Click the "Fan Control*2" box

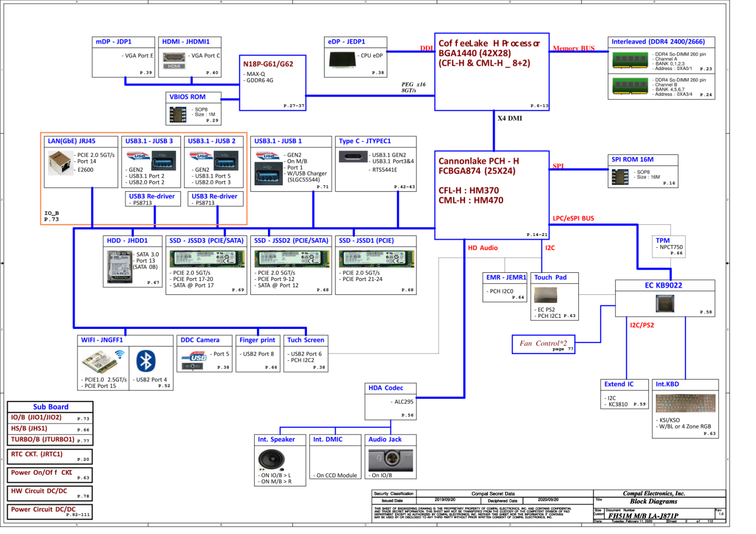click(x=544, y=344)
